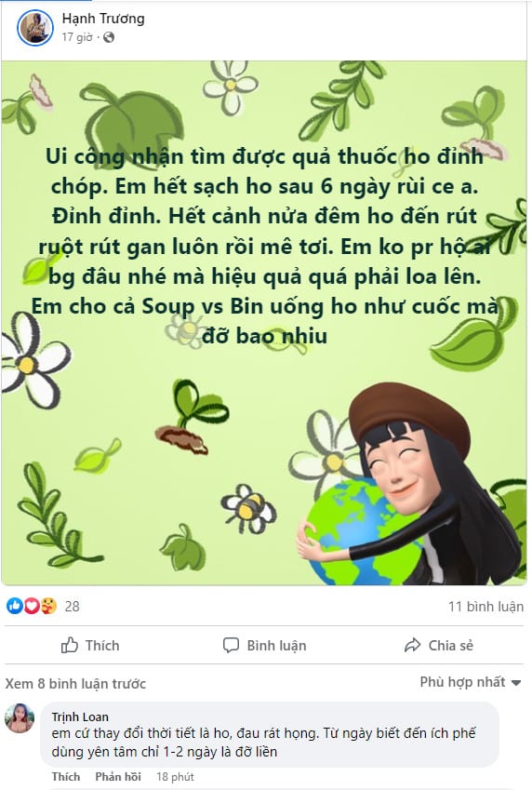Open the 11 bình luận comment count

(485, 606)
